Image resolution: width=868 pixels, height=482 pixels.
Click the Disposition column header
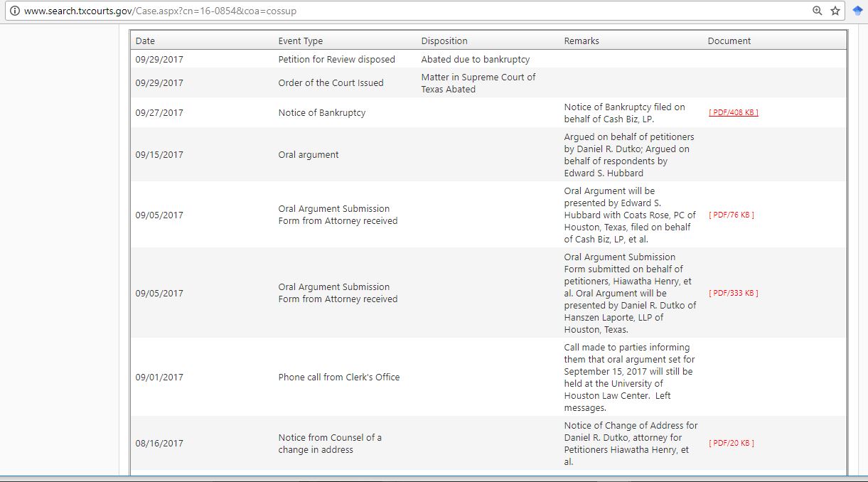(x=444, y=41)
